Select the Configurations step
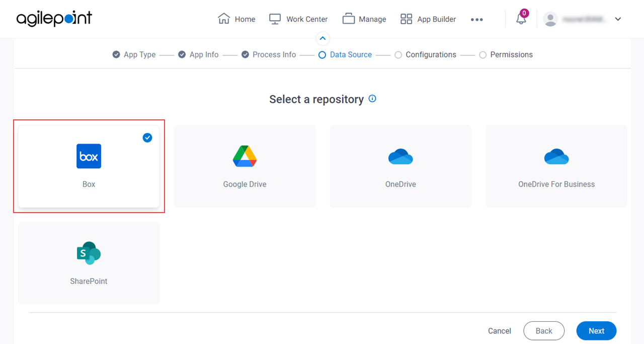The image size is (644, 344). point(425,54)
